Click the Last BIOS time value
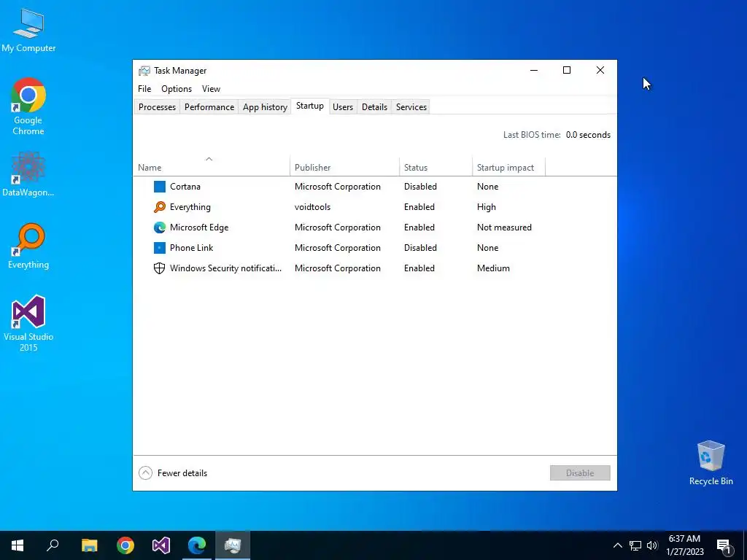The image size is (747, 560). [x=588, y=135]
